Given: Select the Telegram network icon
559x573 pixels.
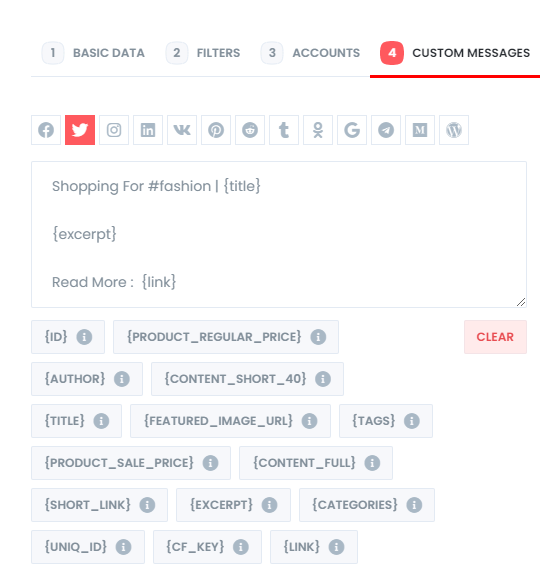Looking at the screenshot, I should point(386,130).
